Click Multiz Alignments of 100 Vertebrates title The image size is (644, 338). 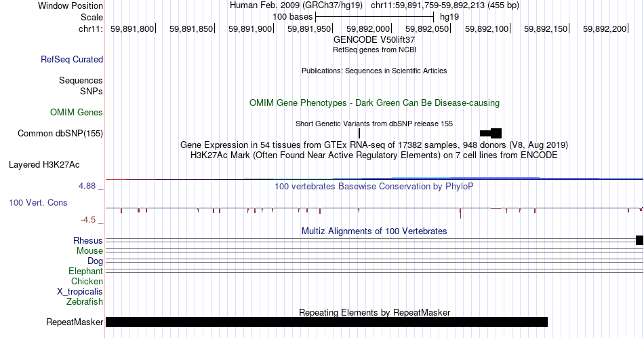coord(374,231)
